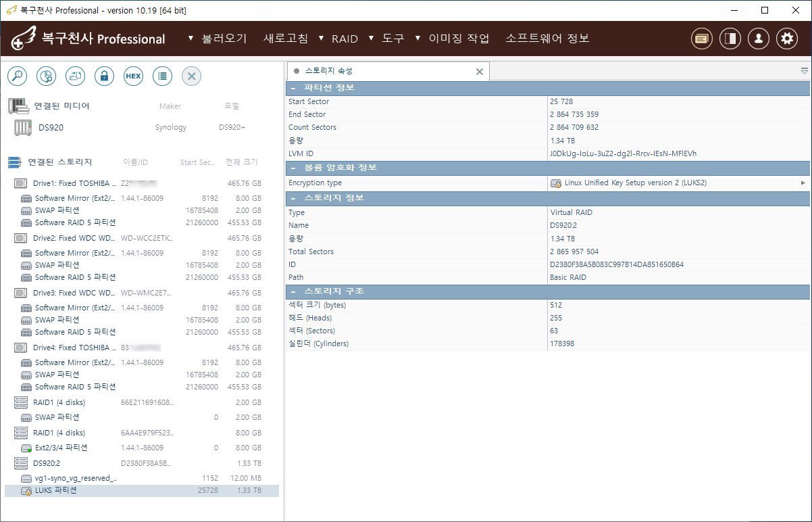
Task: Click the RAID1 2.00 GB array icon
Action: (x=21, y=402)
